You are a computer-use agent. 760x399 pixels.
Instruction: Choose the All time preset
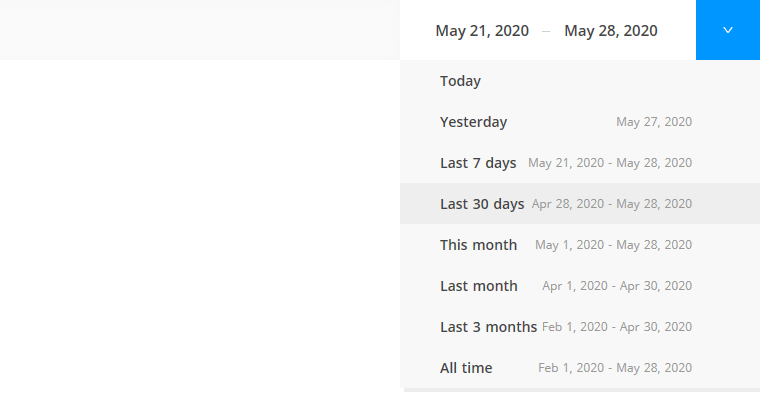tap(580, 368)
